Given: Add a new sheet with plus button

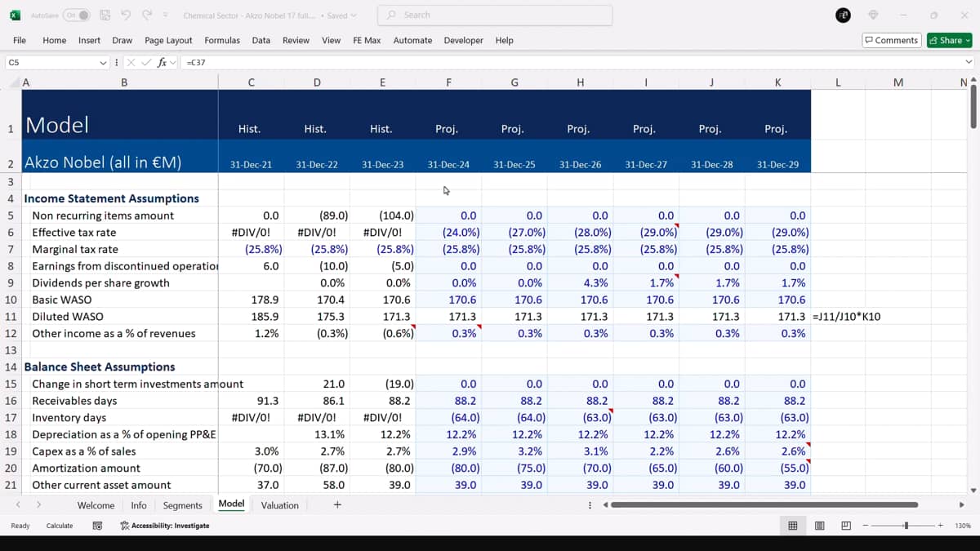Looking at the screenshot, I should click(337, 505).
